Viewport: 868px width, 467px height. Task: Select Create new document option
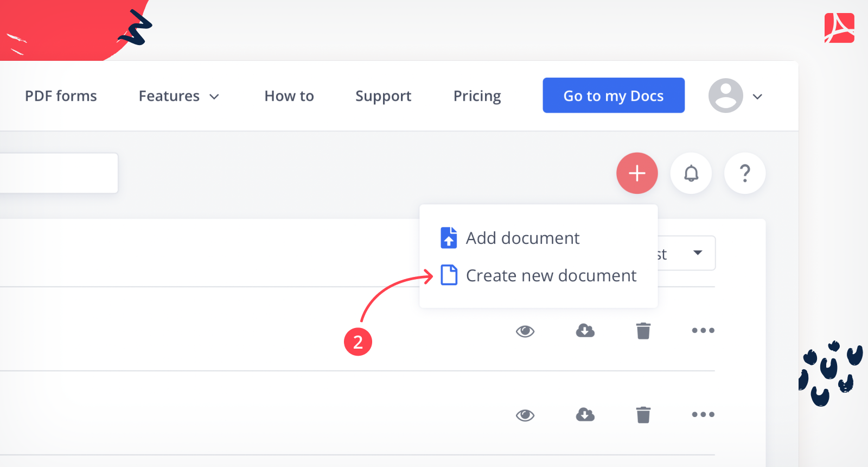pyautogui.click(x=550, y=275)
